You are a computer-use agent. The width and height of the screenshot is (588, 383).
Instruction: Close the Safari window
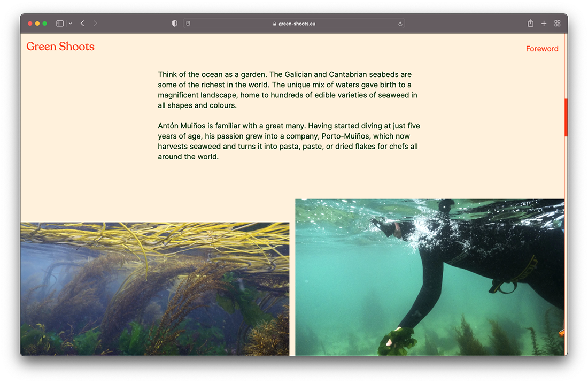tap(30, 23)
